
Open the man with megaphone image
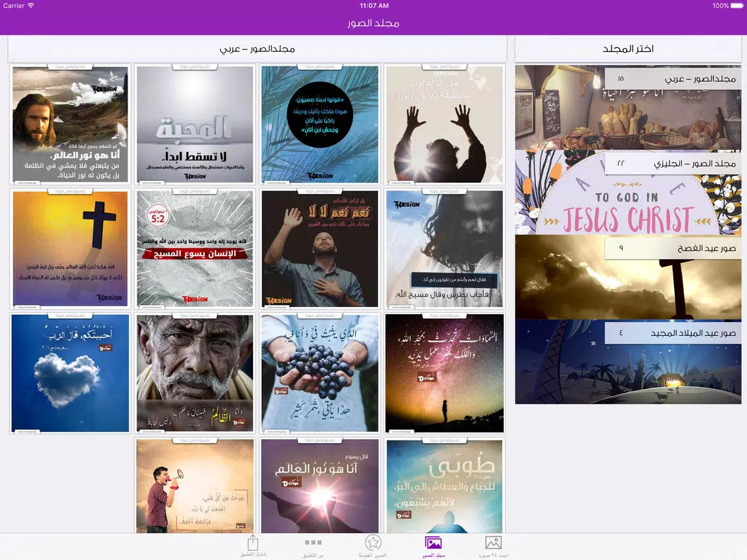click(195, 486)
